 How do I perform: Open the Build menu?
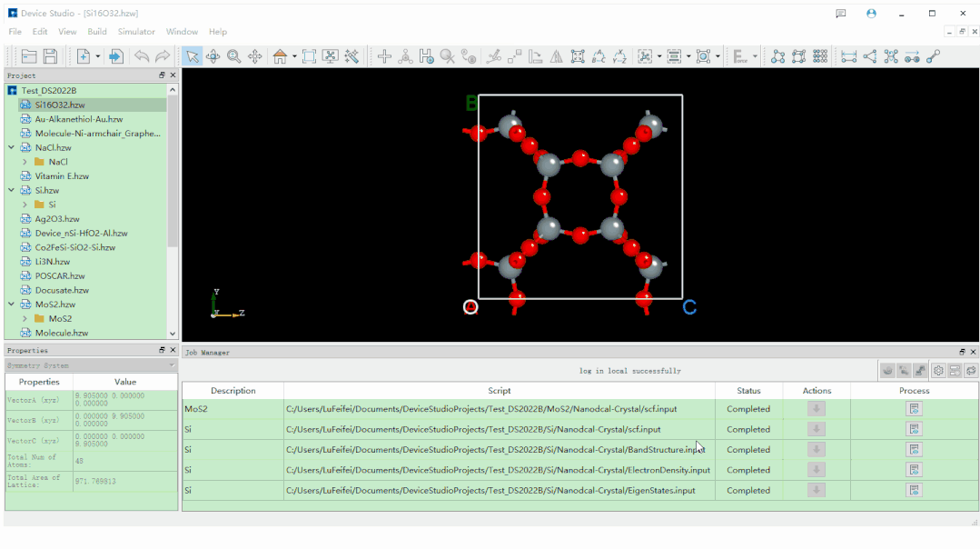tap(97, 32)
